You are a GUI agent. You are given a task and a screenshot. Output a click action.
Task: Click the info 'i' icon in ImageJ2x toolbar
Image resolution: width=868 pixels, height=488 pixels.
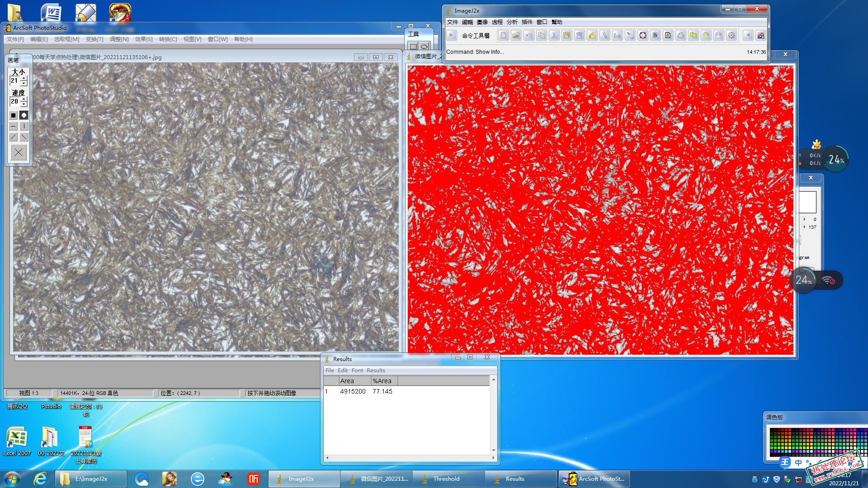click(x=719, y=35)
